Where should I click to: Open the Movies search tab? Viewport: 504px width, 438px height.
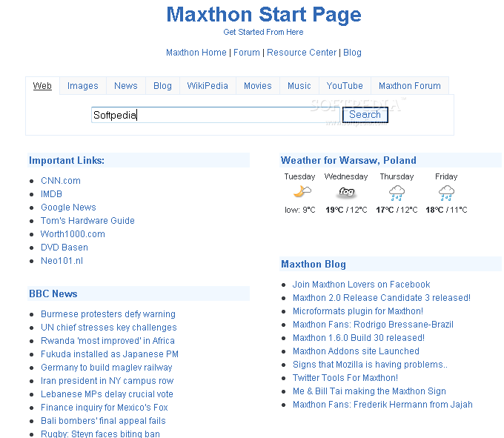[x=258, y=86]
